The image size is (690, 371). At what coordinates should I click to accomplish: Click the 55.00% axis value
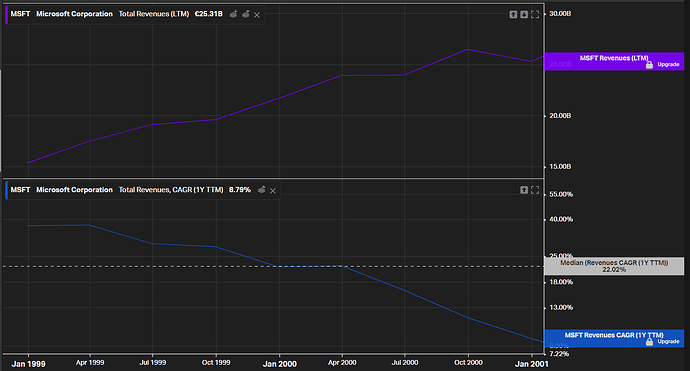coord(561,195)
